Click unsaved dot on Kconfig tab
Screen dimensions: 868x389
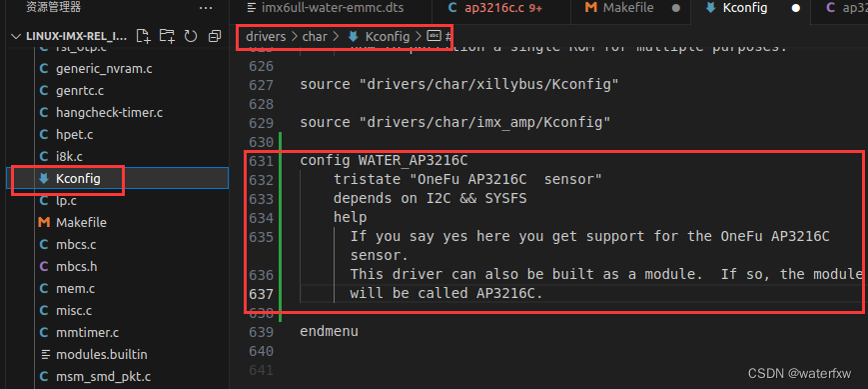tap(796, 8)
